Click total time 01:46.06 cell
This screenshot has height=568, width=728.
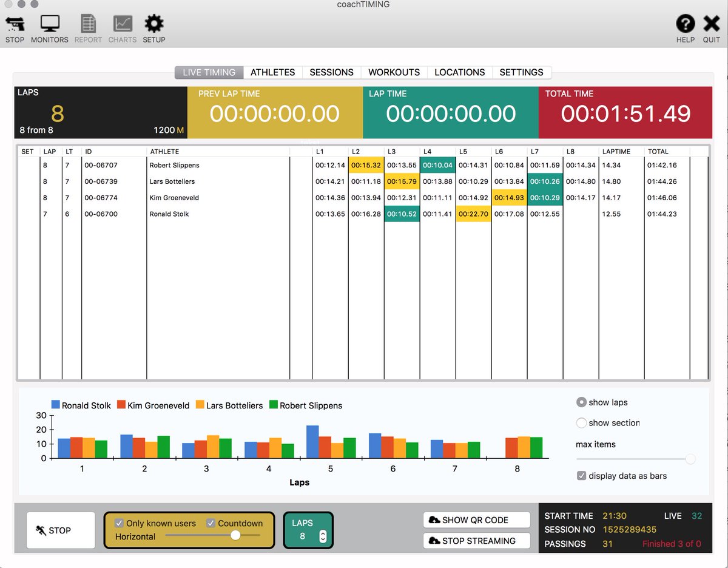(x=662, y=198)
